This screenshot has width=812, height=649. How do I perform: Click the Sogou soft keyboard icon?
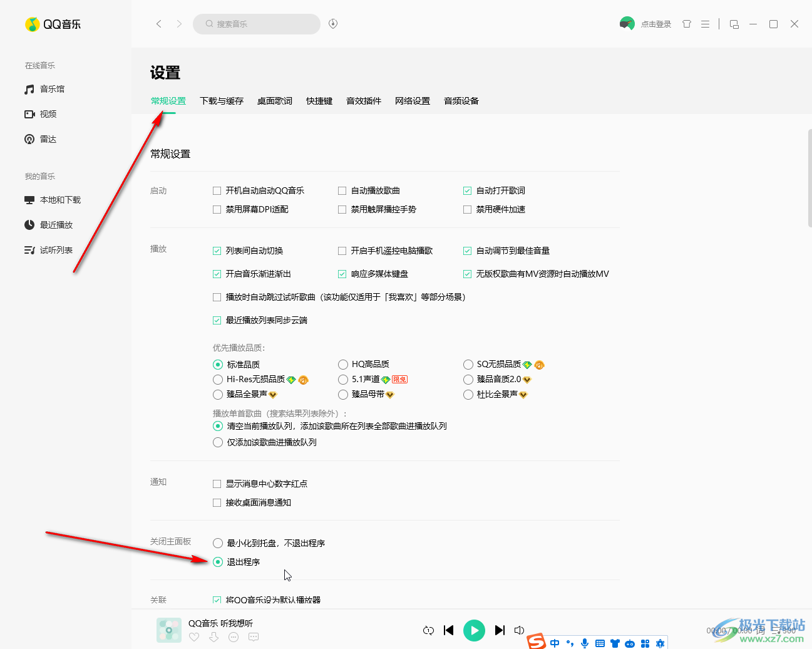pyautogui.click(x=600, y=643)
